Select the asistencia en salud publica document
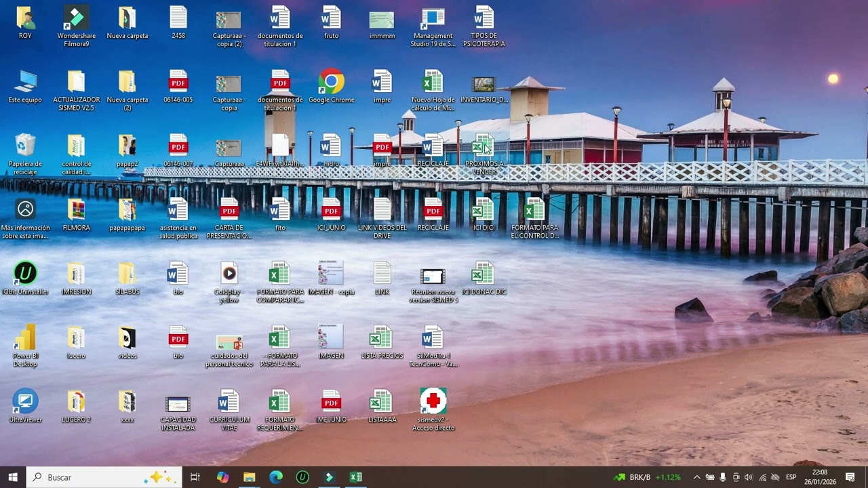This screenshot has width=868, height=488. 178,218
